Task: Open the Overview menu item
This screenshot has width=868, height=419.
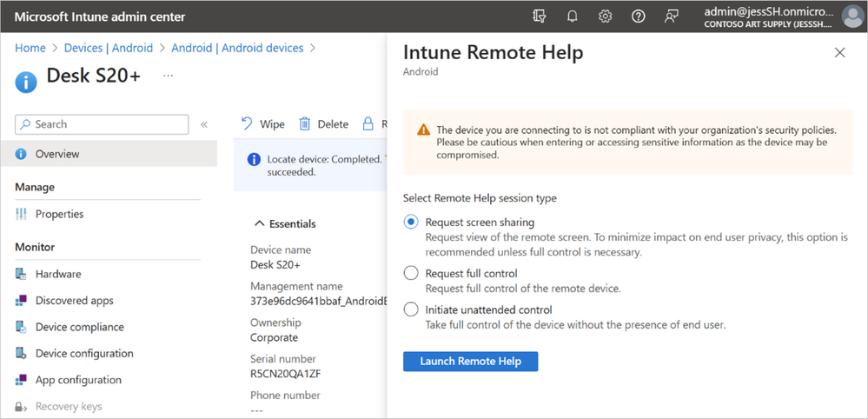Action: coord(109,154)
